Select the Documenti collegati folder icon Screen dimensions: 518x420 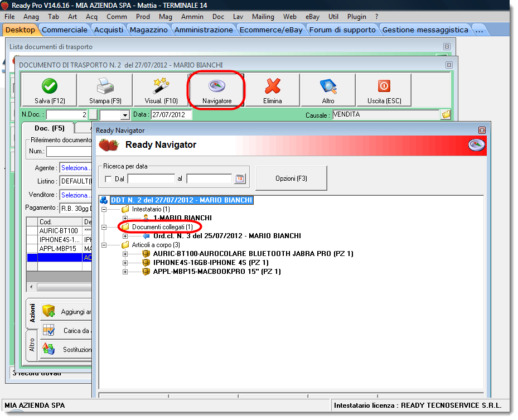point(125,227)
